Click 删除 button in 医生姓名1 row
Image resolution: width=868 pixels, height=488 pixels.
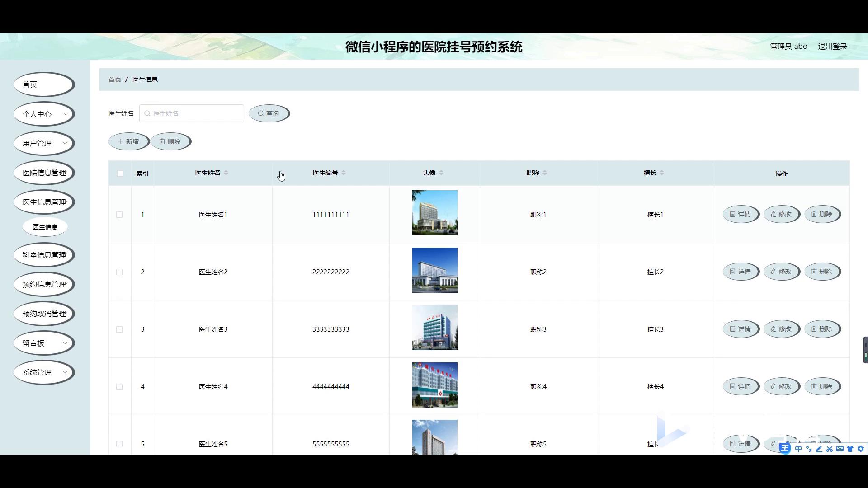822,214
